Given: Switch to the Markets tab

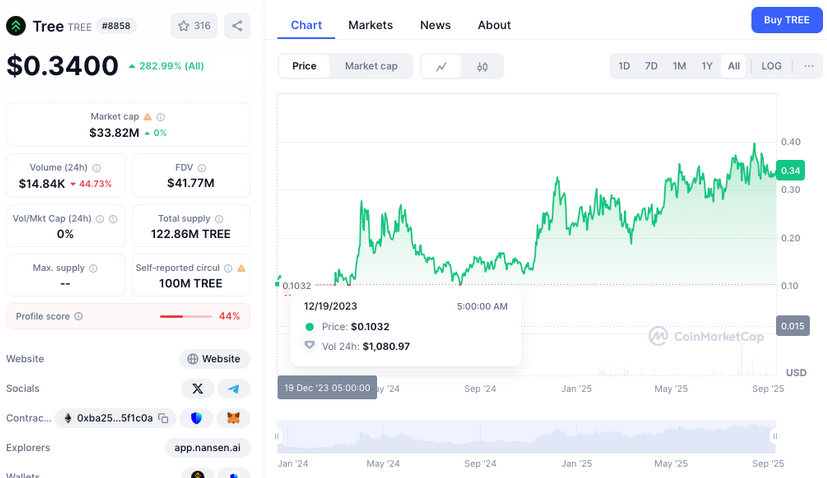Looking at the screenshot, I should click(370, 25).
